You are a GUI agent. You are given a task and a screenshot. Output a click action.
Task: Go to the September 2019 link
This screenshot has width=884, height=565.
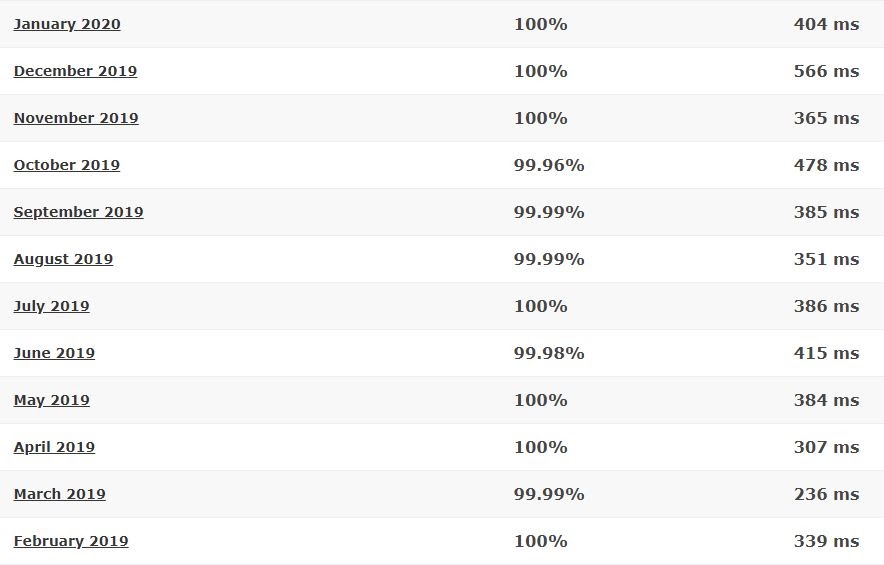[x=78, y=212]
